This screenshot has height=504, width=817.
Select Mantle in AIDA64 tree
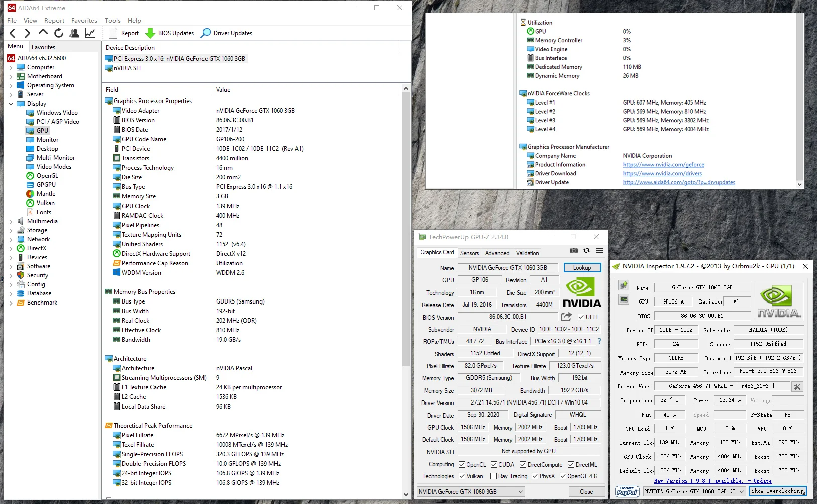tap(46, 194)
